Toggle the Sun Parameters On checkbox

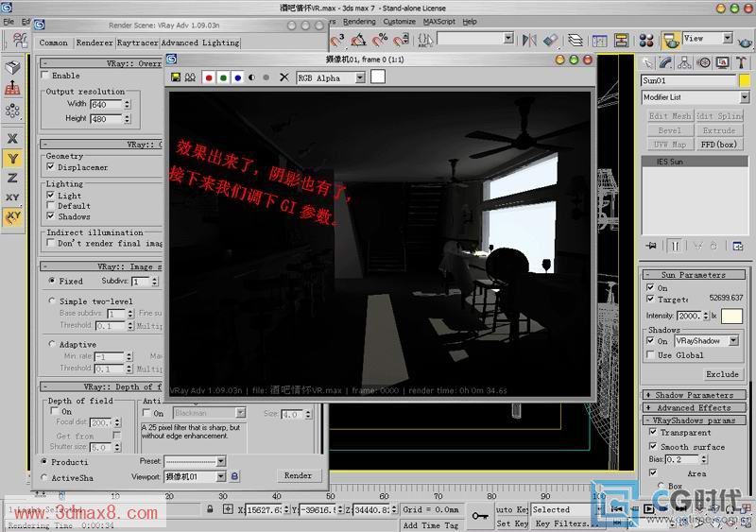pos(650,287)
